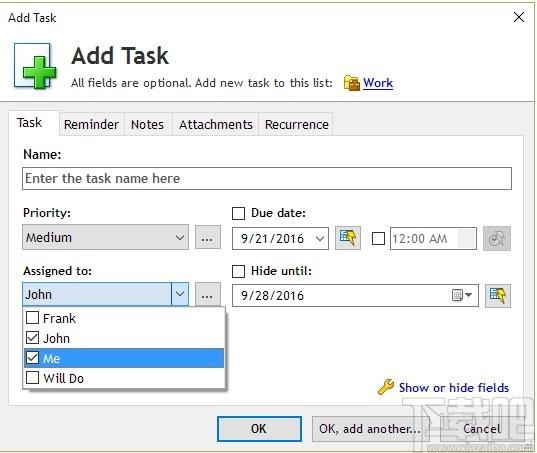Screen dimensions: 537x453
Task: Open the ellipsis button next to Priority
Action: pyautogui.click(x=208, y=237)
